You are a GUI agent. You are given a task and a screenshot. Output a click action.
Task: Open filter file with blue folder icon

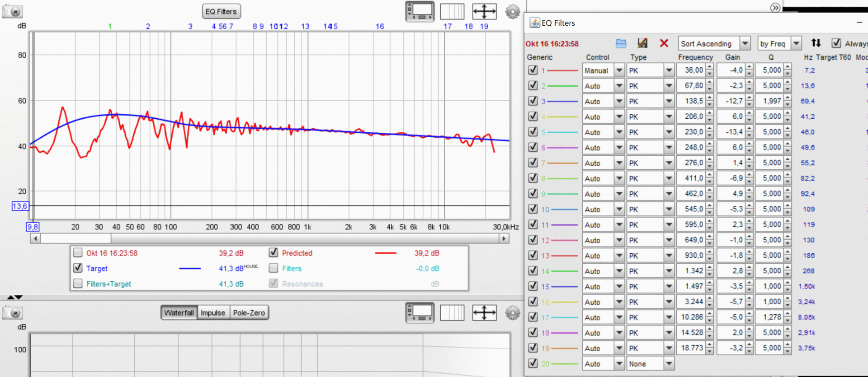pos(621,43)
